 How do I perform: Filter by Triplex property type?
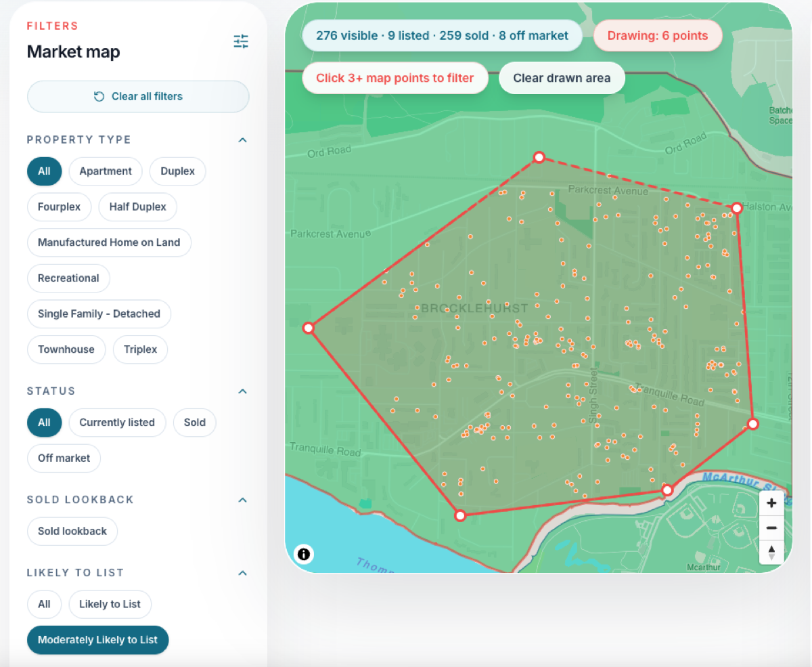tap(140, 349)
